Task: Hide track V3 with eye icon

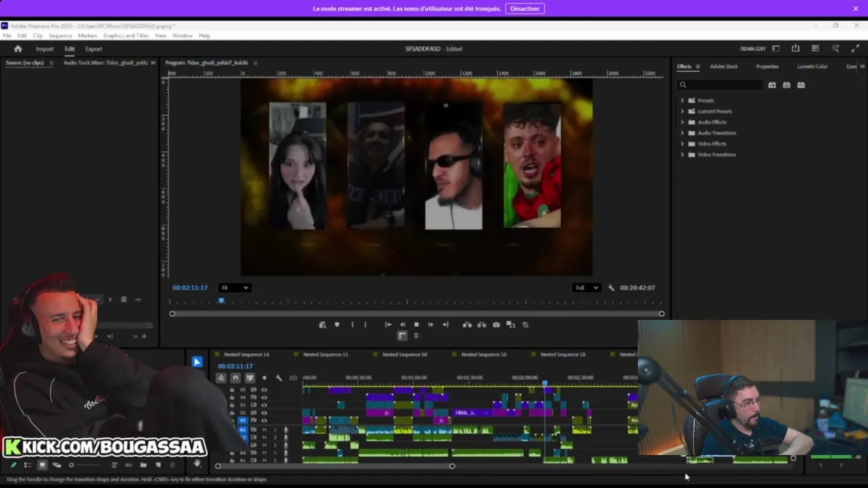Action: click(x=264, y=405)
